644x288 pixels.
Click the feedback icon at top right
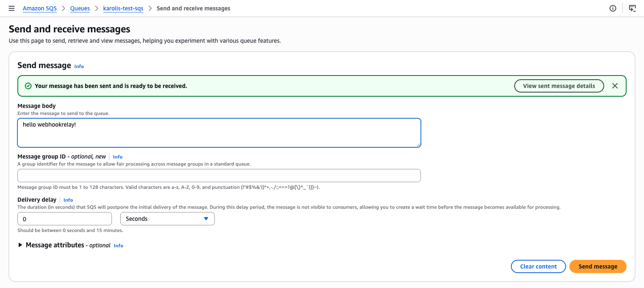(x=632, y=8)
